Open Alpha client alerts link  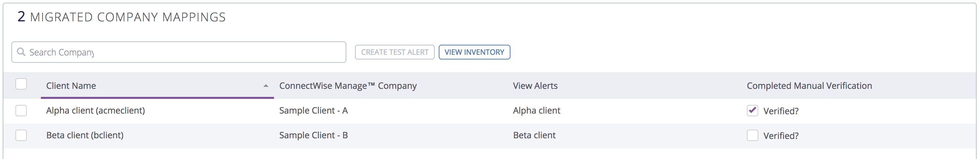tap(537, 111)
